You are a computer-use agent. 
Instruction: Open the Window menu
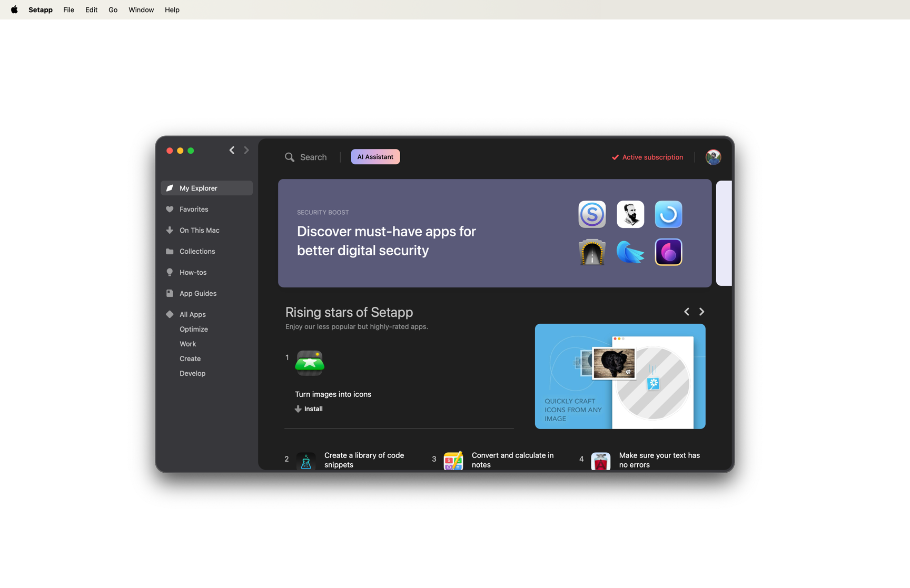point(141,9)
